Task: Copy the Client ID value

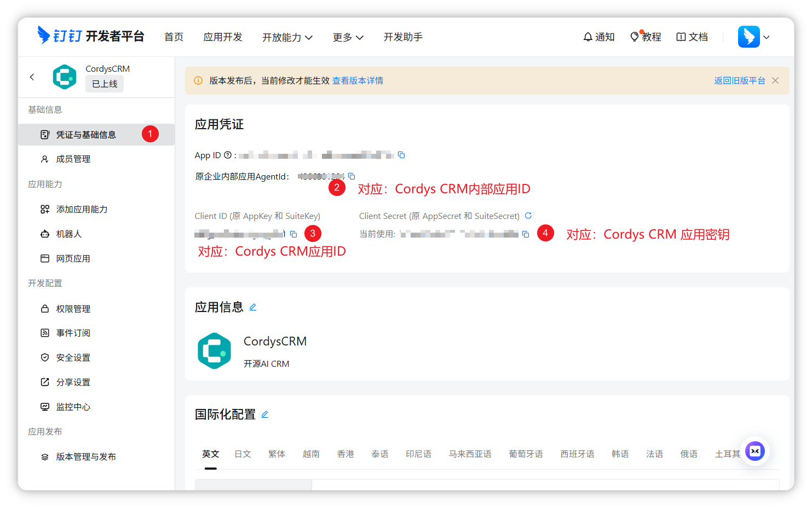Action: [293, 234]
